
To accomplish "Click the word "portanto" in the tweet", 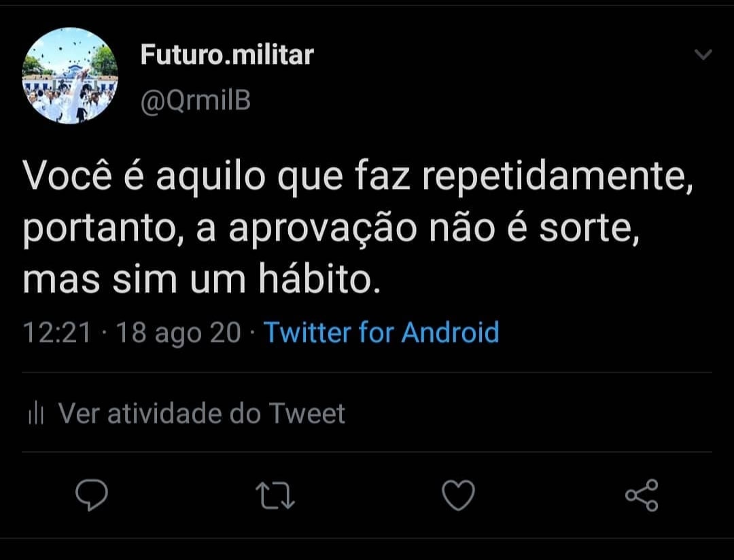I will (102, 231).
